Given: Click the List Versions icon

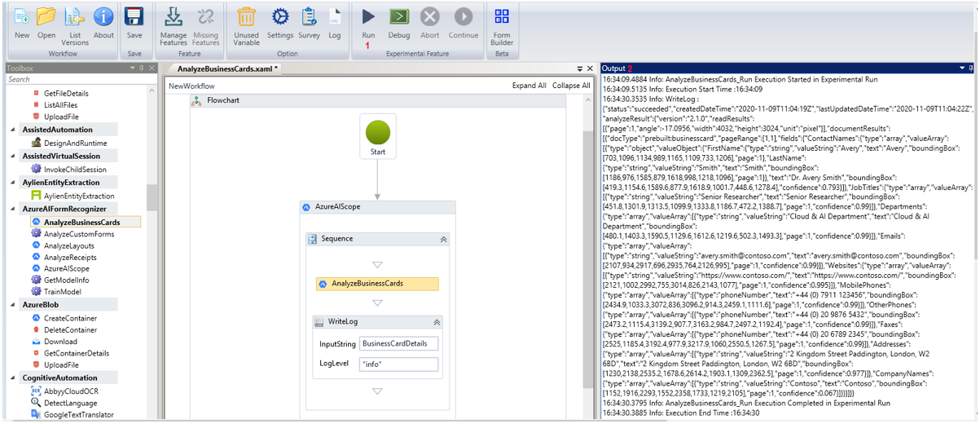Looking at the screenshot, I should [x=74, y=18].
